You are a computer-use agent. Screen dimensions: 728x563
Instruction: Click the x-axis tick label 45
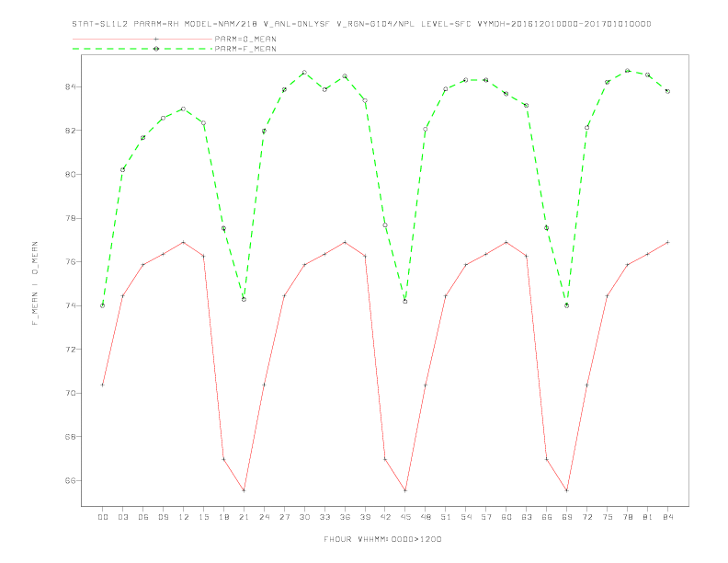[x=405, y=517]
